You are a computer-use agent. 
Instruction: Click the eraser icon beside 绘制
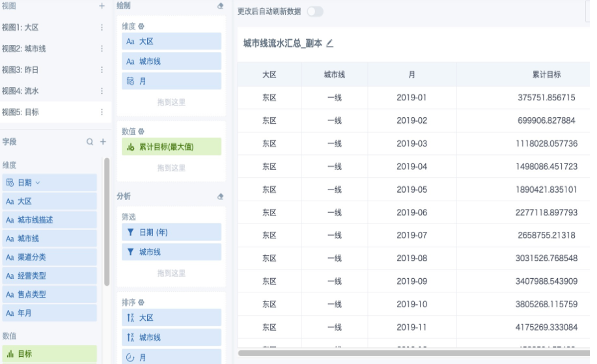[x=220, y=6]
